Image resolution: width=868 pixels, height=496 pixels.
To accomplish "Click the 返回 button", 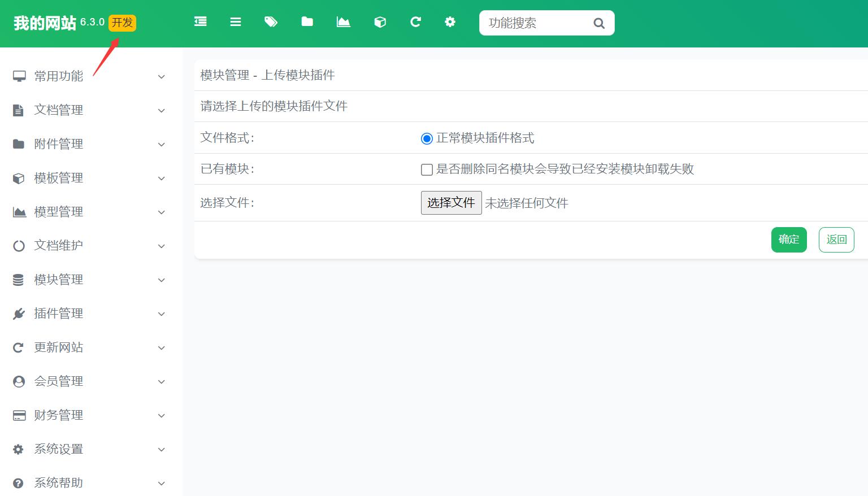I will pos(836,240).
